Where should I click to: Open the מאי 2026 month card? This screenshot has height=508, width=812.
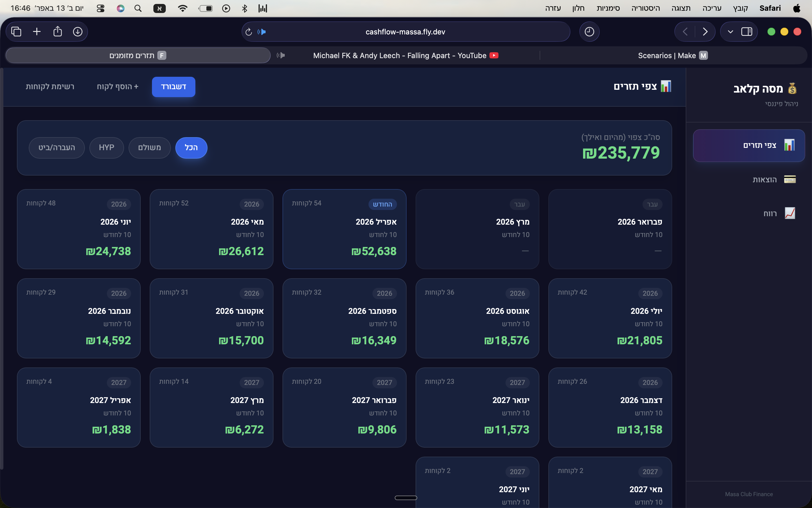pos(211,229)
